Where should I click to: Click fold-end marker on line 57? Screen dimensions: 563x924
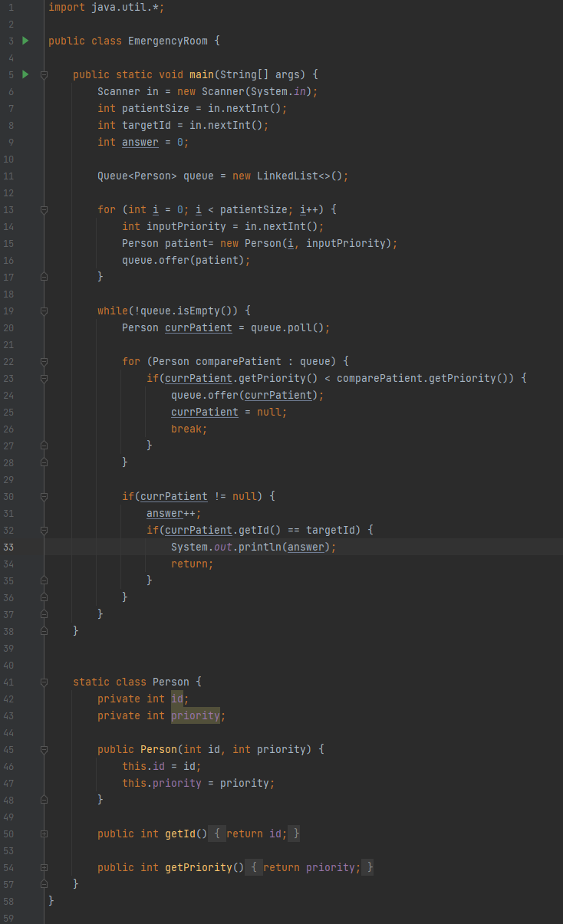(44, 884)
